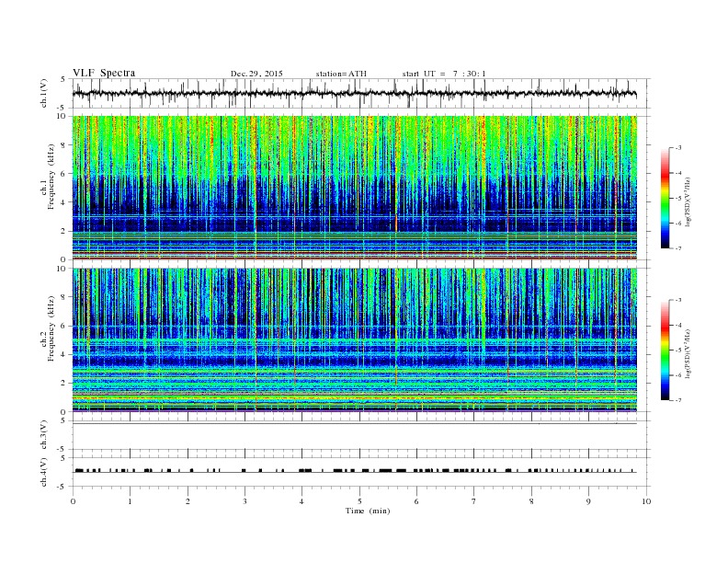
Task: Click the time axis tick label "5"
Action: pos(359,501)
